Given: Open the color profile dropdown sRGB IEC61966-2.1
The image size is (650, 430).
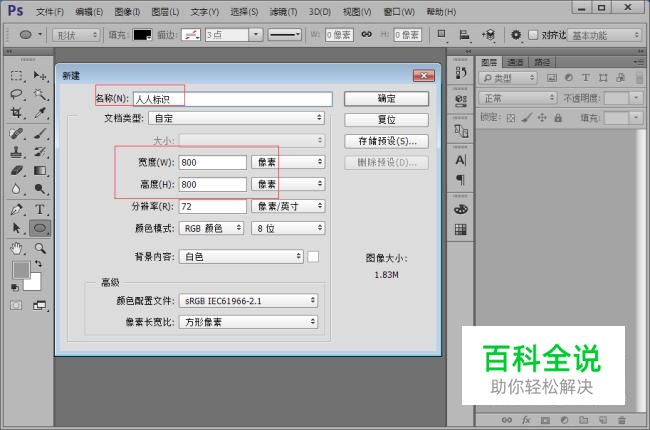Looking at the screenshot, I should point(248,301).
